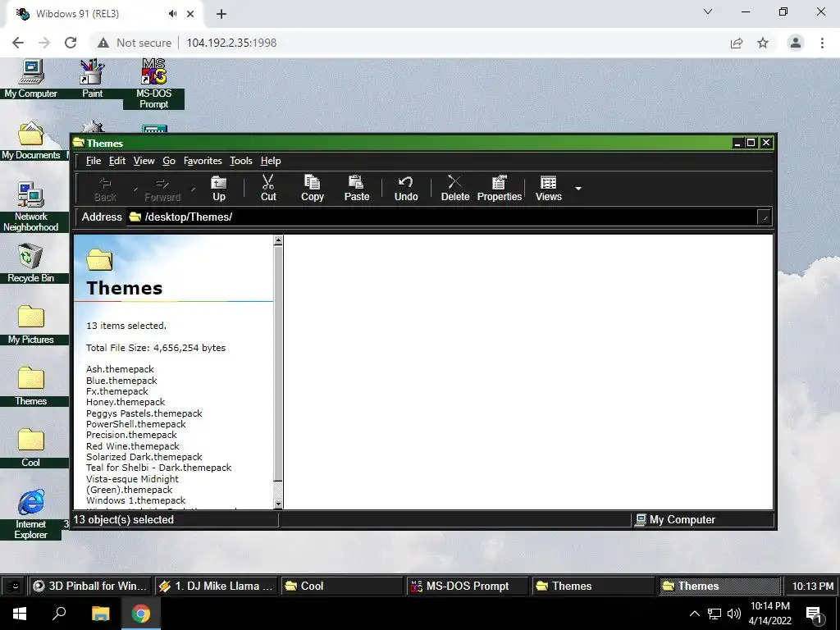Screen dimensions: 840x630
Task: Open the Favorites menu
Action: pyautogui.click(x=203, y=161)
